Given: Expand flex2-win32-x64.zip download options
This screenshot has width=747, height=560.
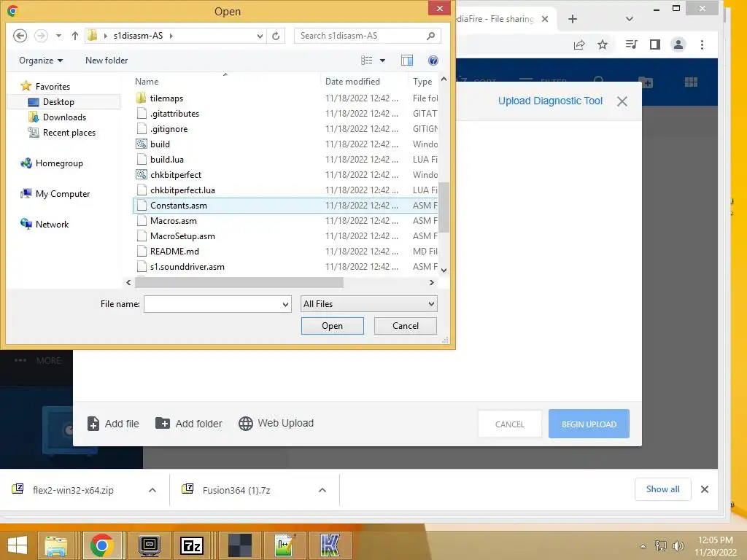Looking at the screenshot, I should pos(152,490).
